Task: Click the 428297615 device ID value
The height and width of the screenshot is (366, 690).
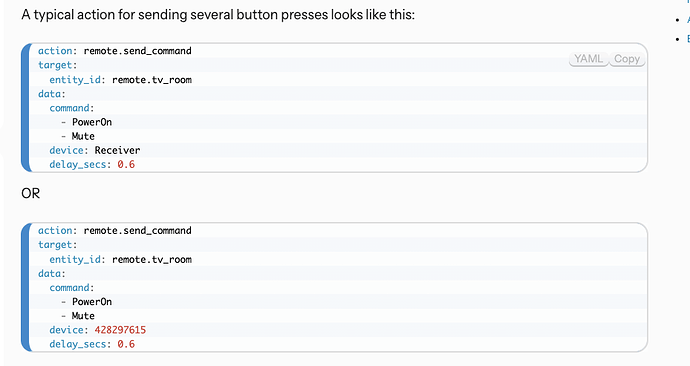Action: pos(120,330)
